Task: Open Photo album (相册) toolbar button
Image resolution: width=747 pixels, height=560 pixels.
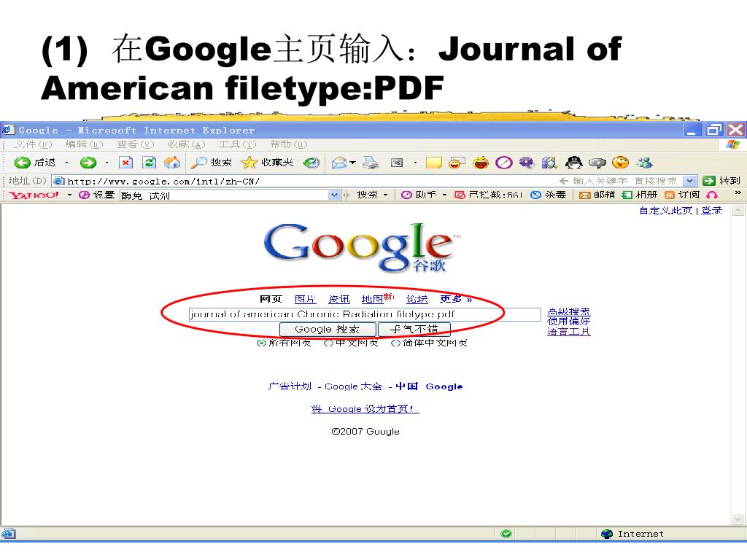Action: coord(639,195)
